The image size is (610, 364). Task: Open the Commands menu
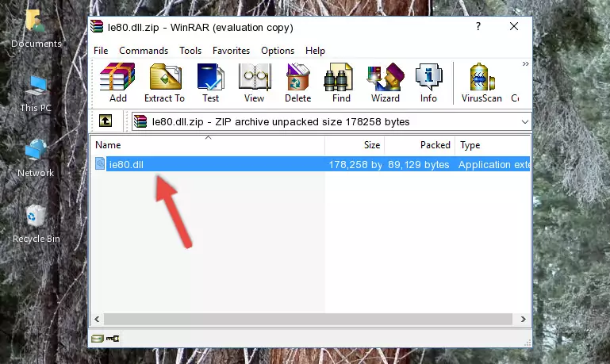144,51
